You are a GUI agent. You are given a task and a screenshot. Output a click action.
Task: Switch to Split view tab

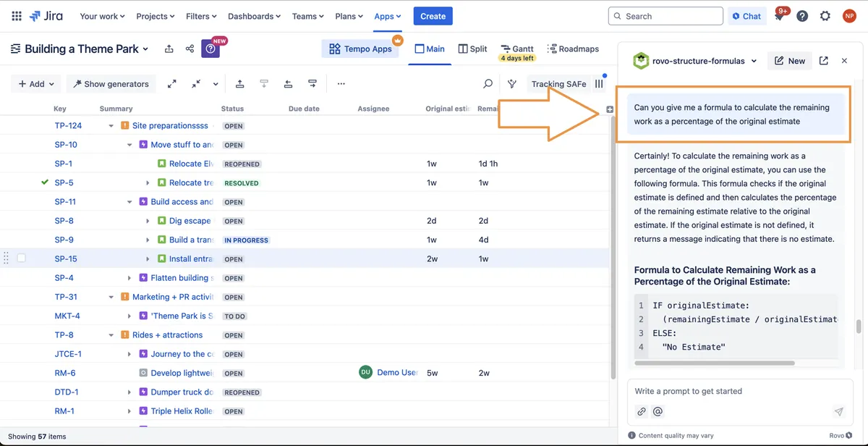(x=473, y=49)
